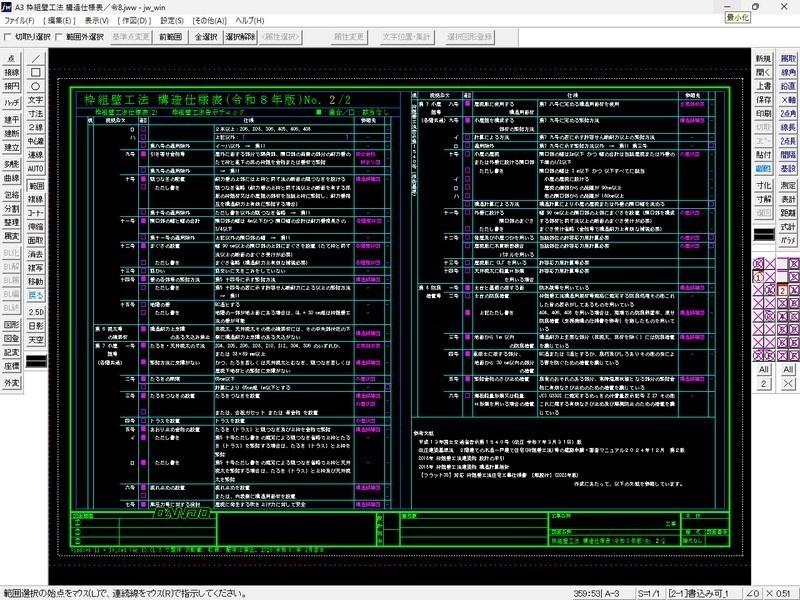Activate the 寸法 dimension tool

pyautogui.click(x=36, y=114)
